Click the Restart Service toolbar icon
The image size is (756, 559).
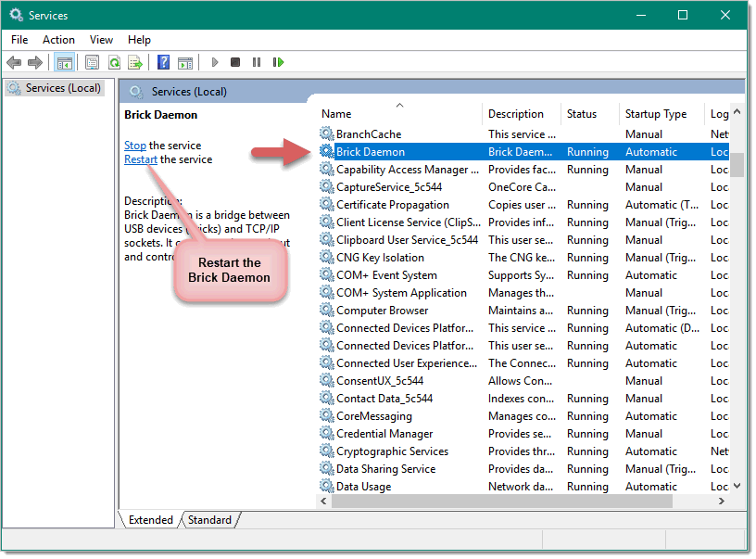[x=278, y=62]
